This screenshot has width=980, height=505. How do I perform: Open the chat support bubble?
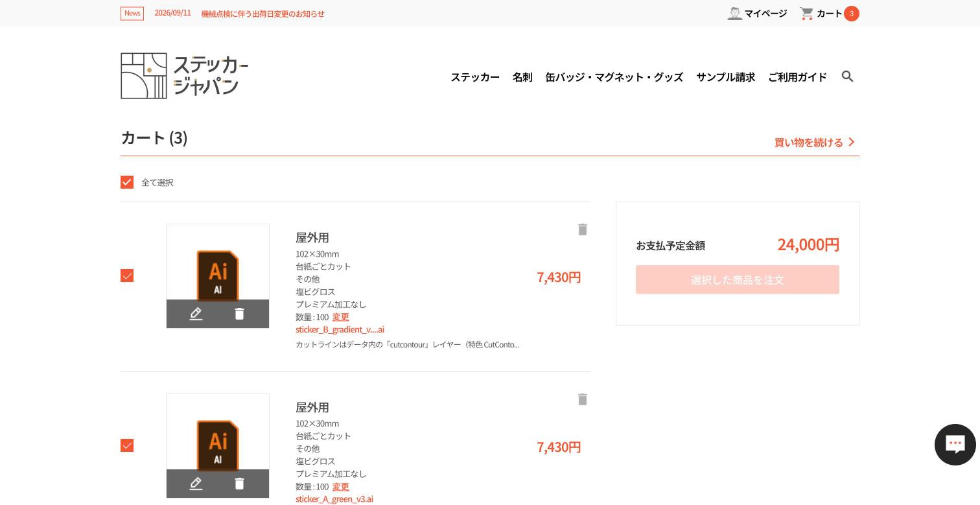pos(955,445)
